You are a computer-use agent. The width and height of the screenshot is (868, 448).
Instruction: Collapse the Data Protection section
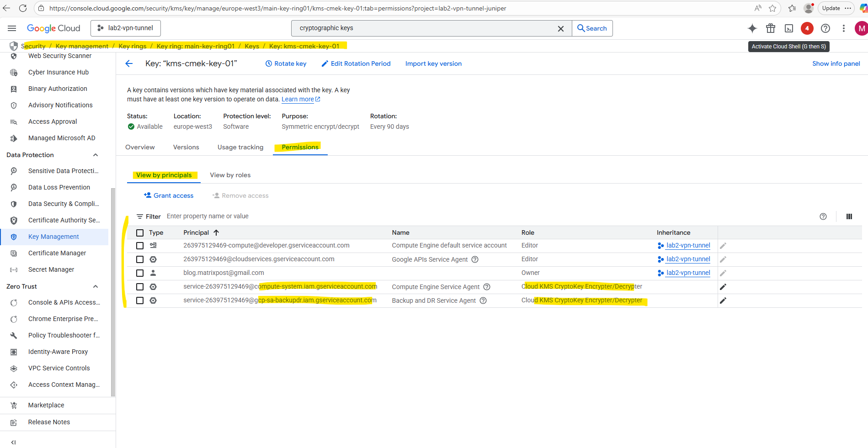coord(96,155)
